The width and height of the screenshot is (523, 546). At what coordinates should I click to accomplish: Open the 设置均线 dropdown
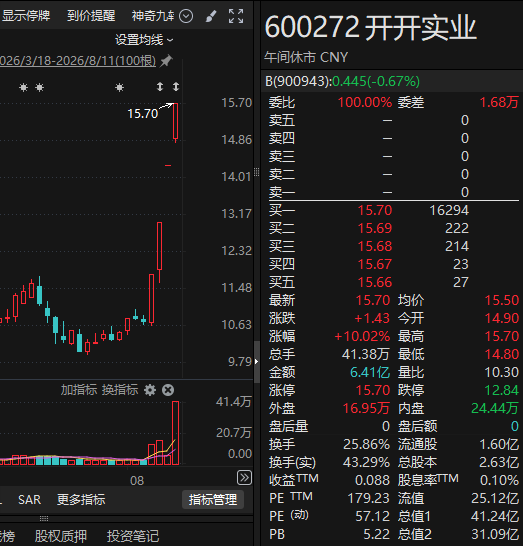144,40
